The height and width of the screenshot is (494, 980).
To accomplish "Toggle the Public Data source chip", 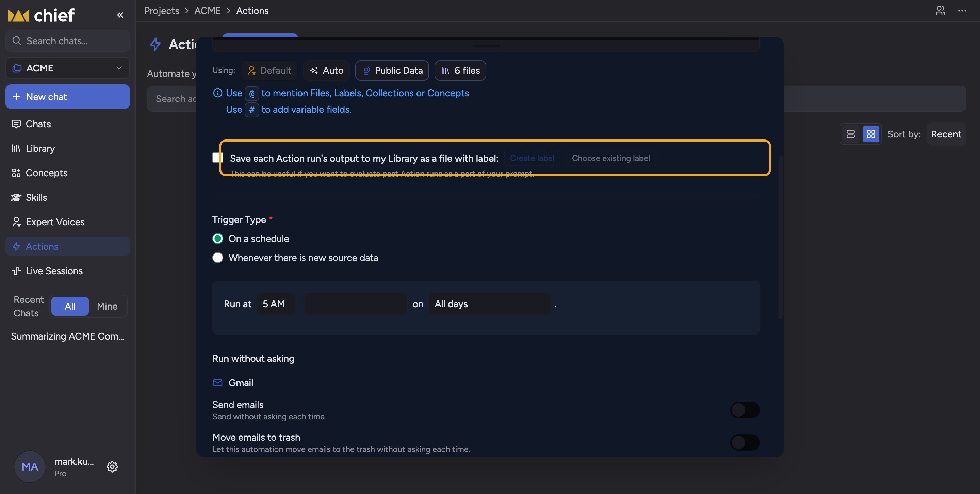I will (x=392, y=70).
